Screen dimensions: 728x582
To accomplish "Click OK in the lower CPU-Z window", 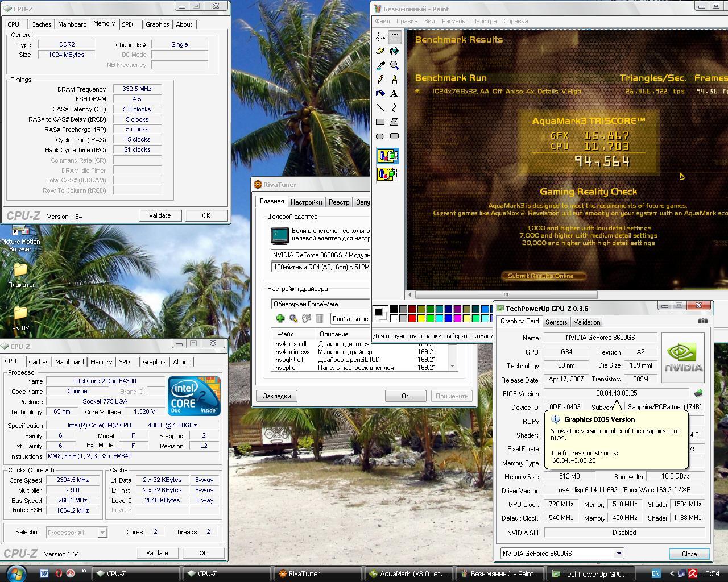I will tap(203, 553).
